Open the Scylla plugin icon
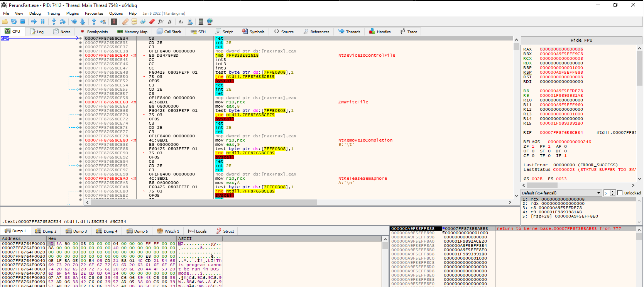This screenshot has width=644, height=287. 114,22
